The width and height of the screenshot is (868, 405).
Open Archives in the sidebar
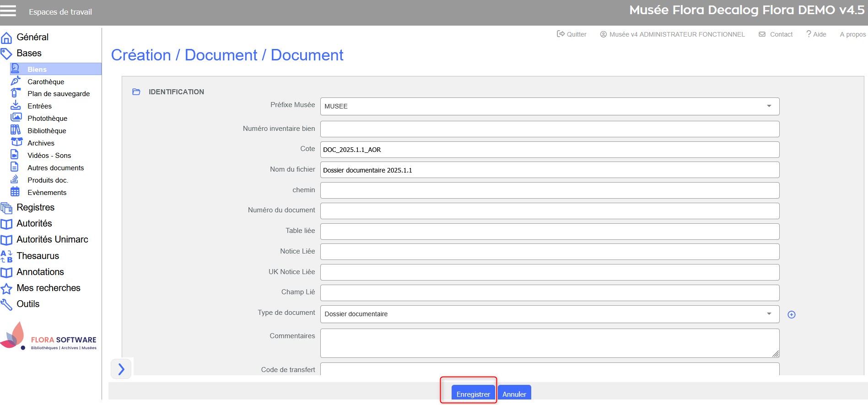[x=41, y=143]
